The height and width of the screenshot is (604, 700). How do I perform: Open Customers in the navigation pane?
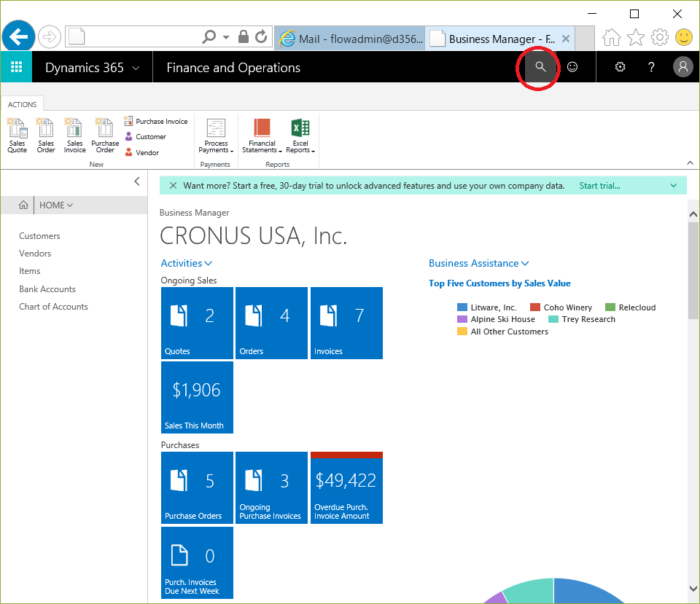point(39,236)
